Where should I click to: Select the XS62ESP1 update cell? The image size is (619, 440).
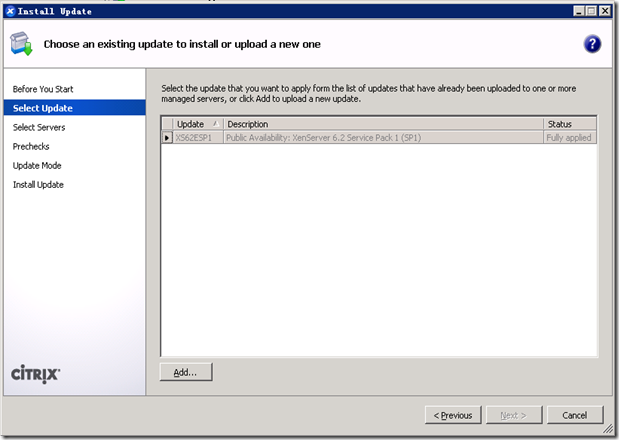(198, 138)
